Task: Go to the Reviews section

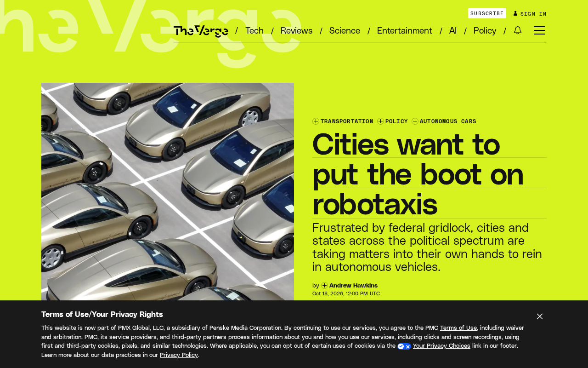Action: [x=296, y=31]
